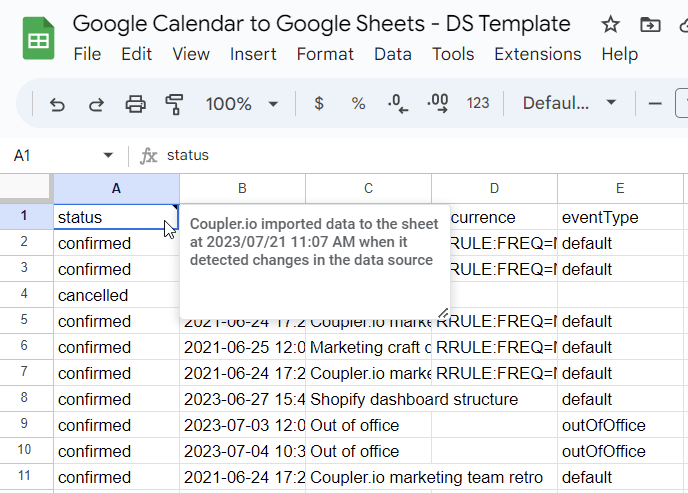
Task: Click the Coupler.io note popup text
Action: [x=314, y=242]
